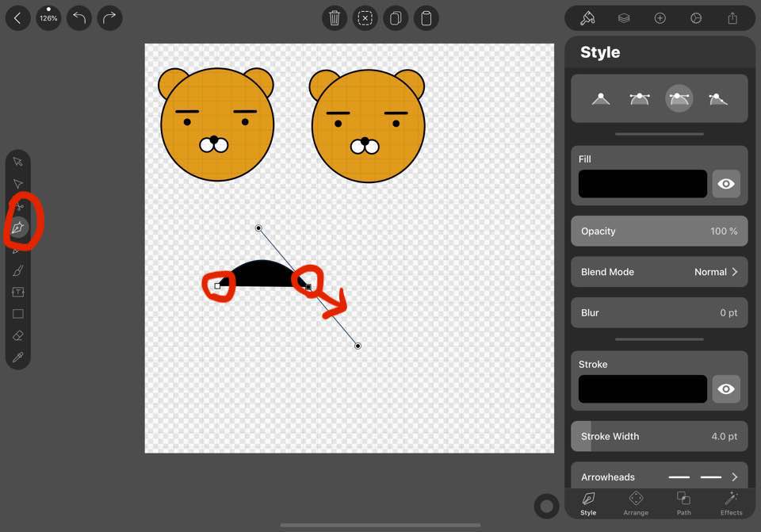Select the right bear face drawing
The width and height of the screenshot is (761, 532).
[367, 126]
